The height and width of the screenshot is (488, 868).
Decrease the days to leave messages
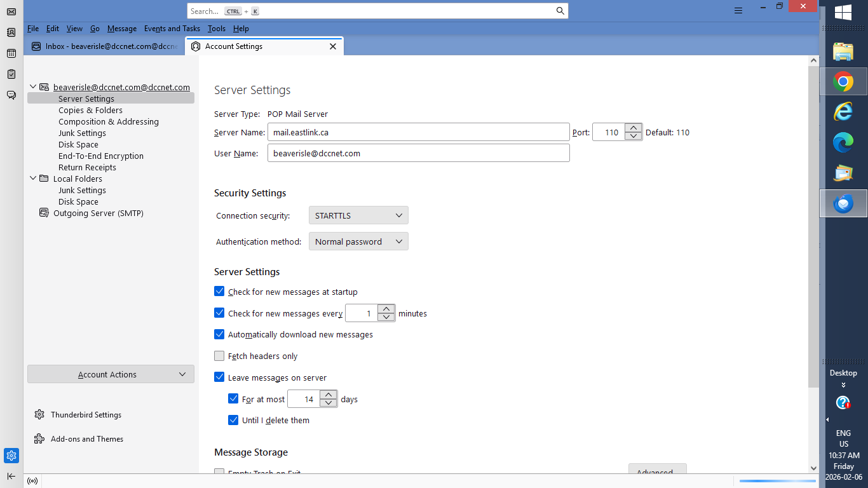click(329, 403)
